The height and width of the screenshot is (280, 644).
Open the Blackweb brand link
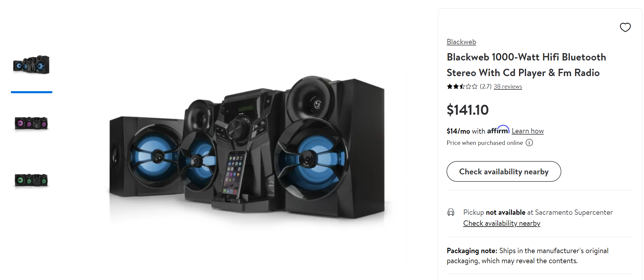tap(461, 42)
